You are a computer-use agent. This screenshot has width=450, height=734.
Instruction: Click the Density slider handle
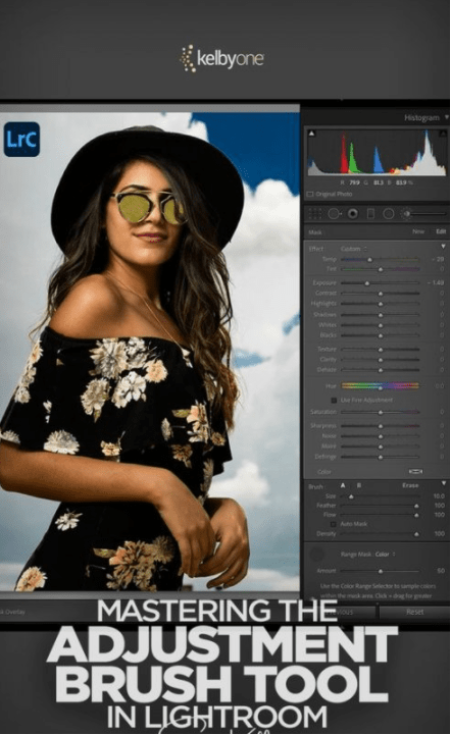coord(416,534)
